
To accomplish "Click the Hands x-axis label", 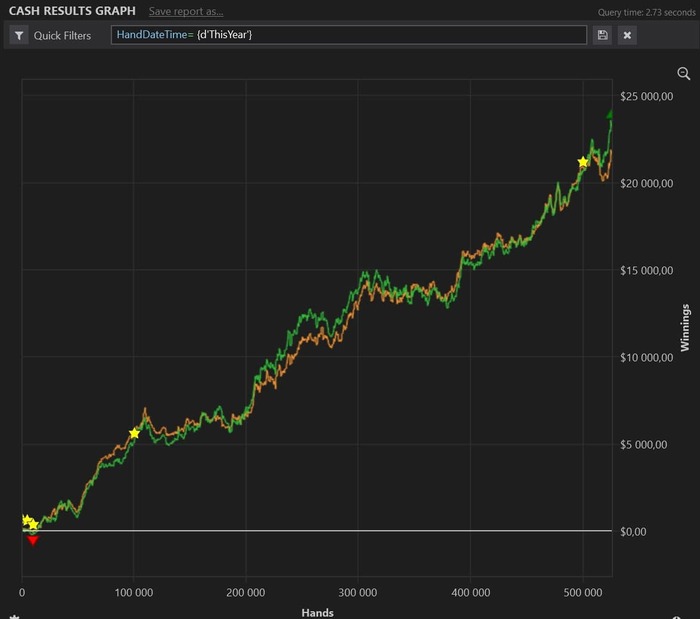I will (317, 612).
